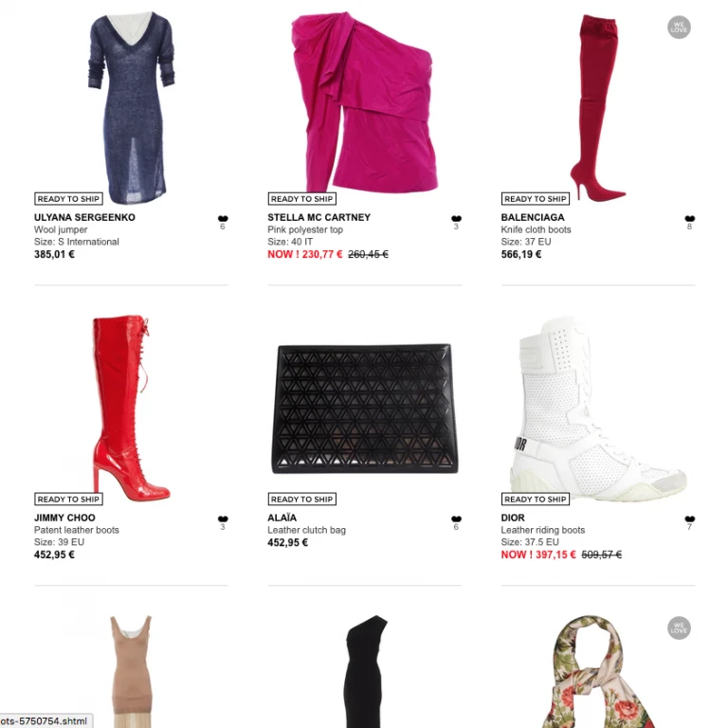710x728 pixels.
Task: Favorite the Dior leather riding boots
Action: pyautogui.click(x=690, y=519)
